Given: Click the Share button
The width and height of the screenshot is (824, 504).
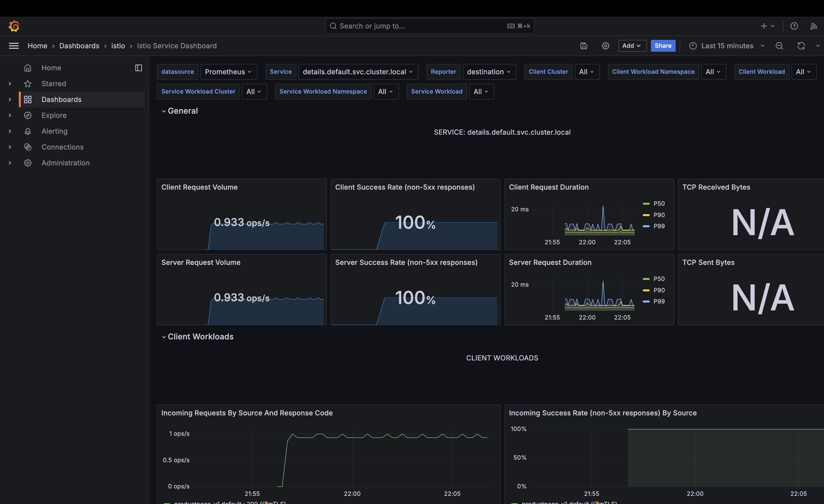Looking at the screenshot, I should coord(663,46).
